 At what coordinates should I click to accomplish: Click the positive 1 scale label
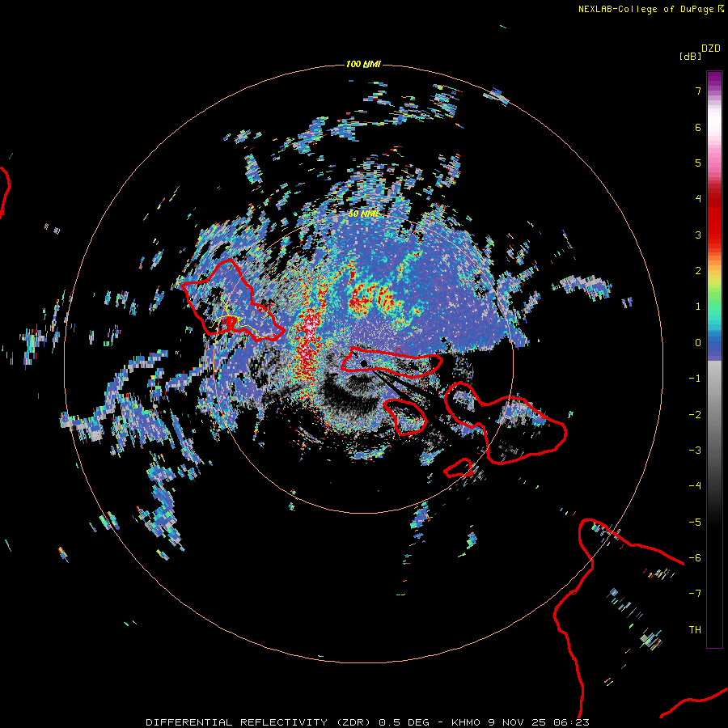(698, 307)
